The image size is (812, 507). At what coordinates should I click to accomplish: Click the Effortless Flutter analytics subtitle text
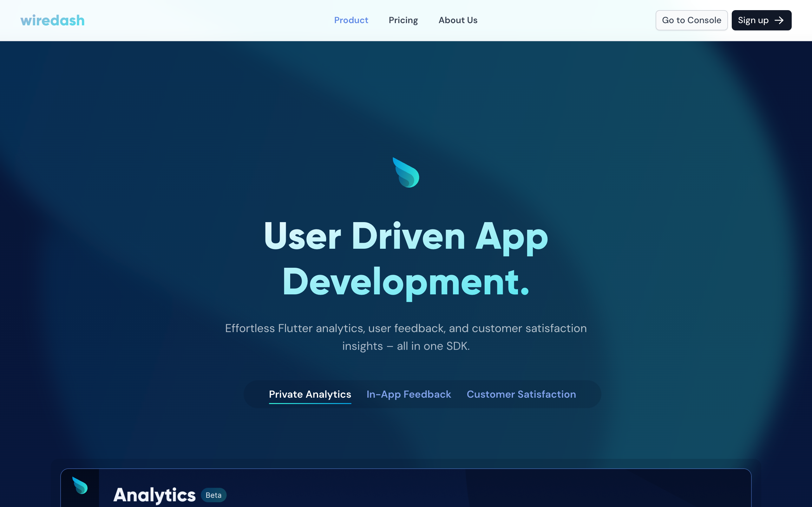tap(406, 328)
